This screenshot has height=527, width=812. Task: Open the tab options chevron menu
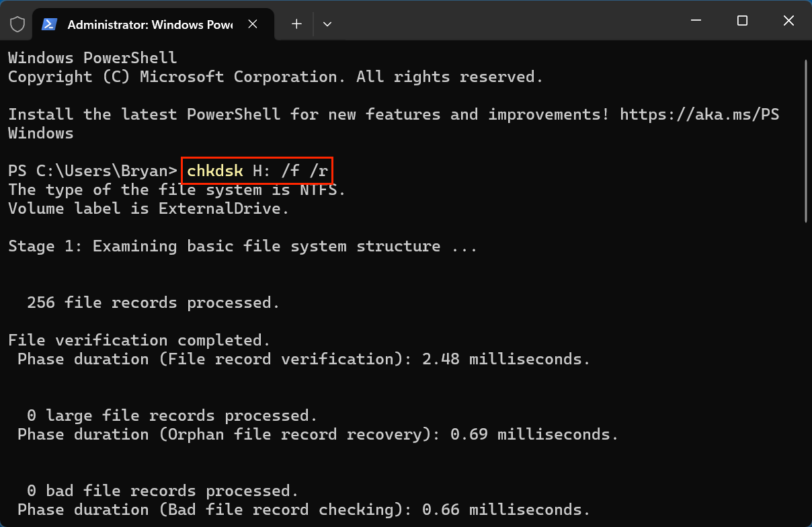tap(327, 24)
